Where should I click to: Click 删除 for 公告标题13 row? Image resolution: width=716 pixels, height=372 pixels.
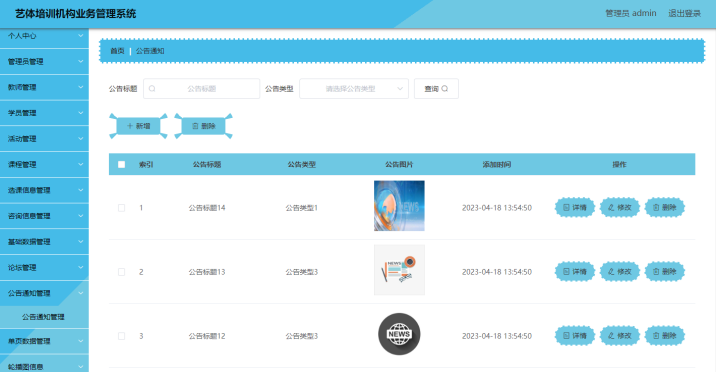click(664, 272)
